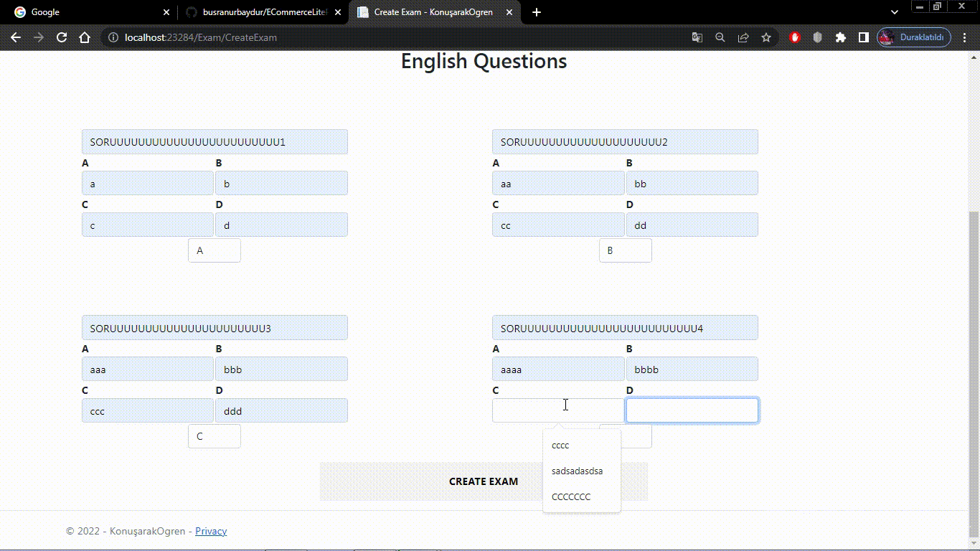Open the red ad blocker extension

794,37
